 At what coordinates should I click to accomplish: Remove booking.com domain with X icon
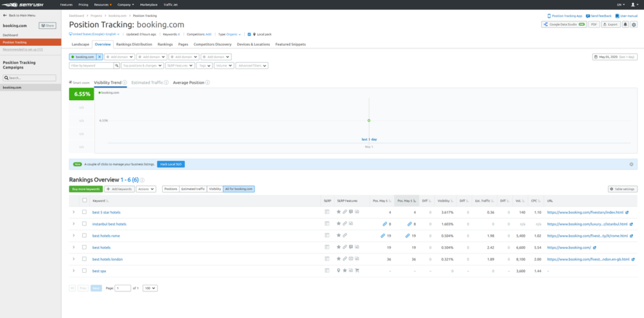(99, 57)
